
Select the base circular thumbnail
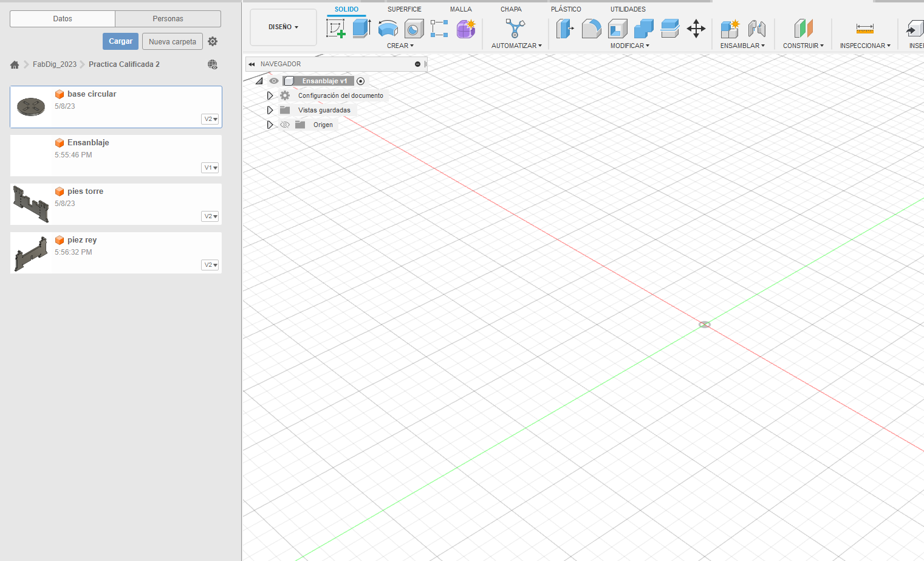tap(31, 107)
